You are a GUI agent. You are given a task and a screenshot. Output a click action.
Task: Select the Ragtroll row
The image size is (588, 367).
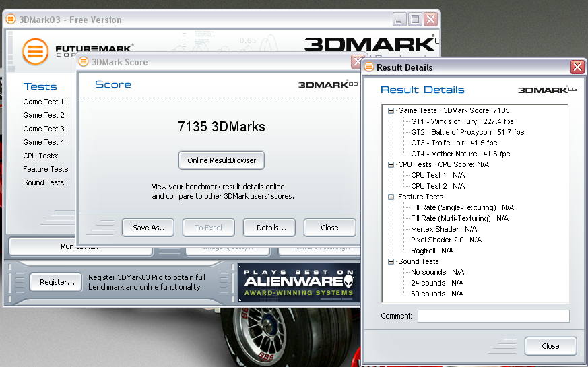pos(432,251)
